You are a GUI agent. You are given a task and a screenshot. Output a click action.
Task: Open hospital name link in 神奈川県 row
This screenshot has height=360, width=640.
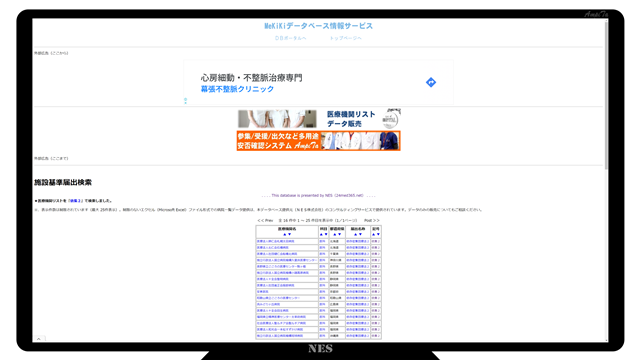click(287, 260)
